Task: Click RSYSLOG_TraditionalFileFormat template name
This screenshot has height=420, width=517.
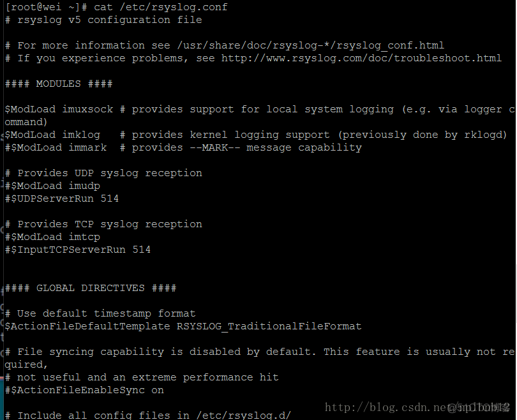Action: 269,326
